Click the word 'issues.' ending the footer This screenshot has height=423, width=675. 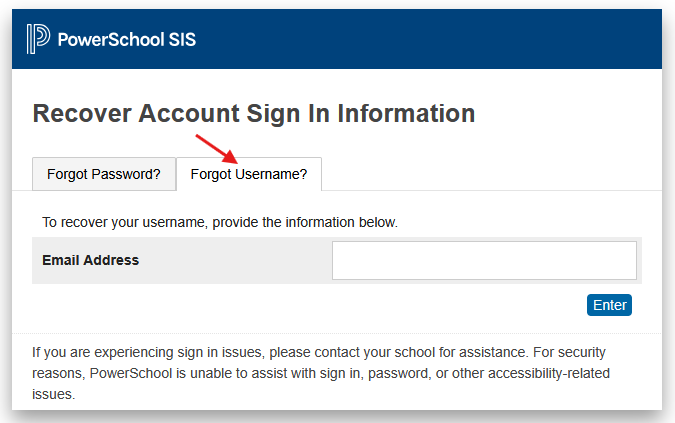click(x=53, y=394)
